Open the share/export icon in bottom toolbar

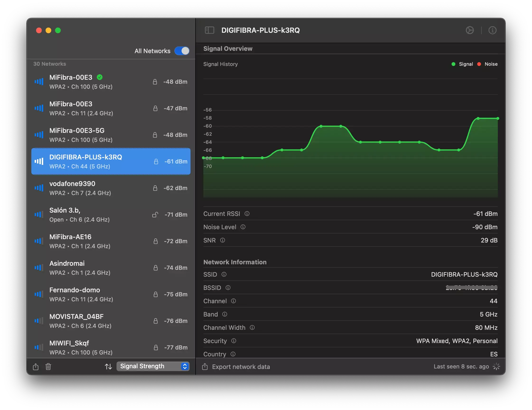coord(36,366)
